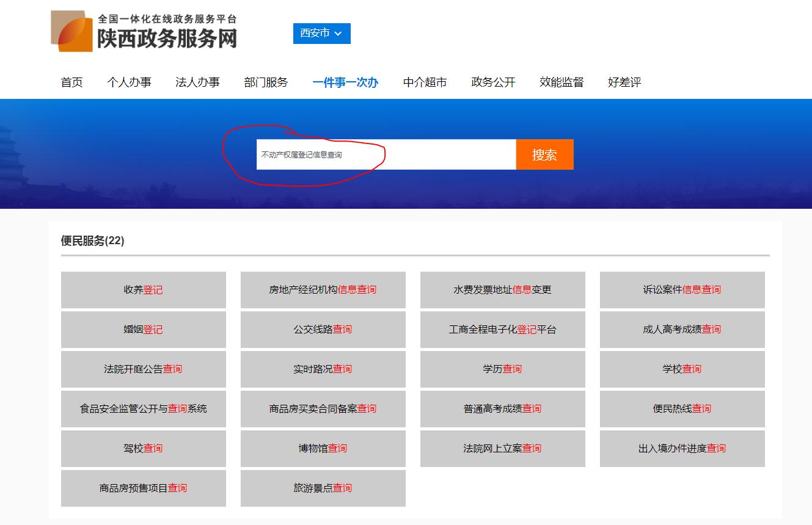Click 商品房预售项目查询 service
This screenshot has height=525, width=812.
tap(143, 488)
